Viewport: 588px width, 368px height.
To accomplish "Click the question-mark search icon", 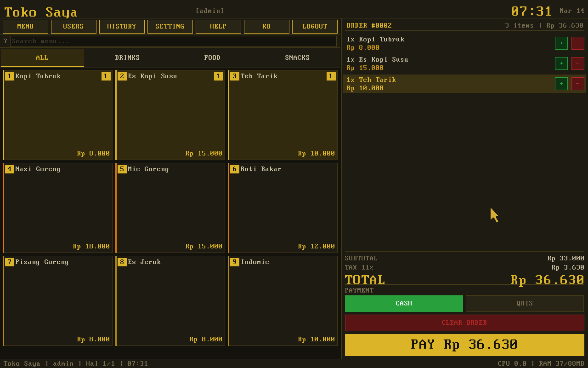I will point(5,41).
